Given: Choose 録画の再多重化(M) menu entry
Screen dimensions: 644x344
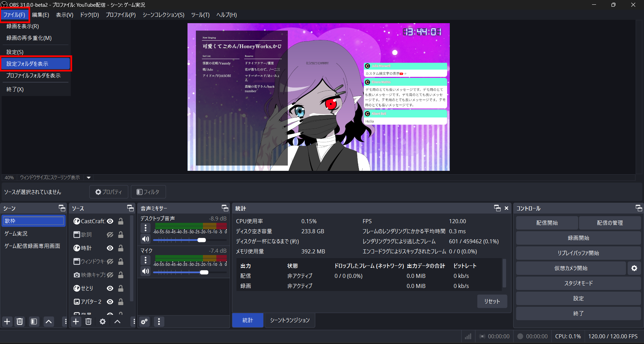Looking at the screenshot, I should [x=36, y=38].
